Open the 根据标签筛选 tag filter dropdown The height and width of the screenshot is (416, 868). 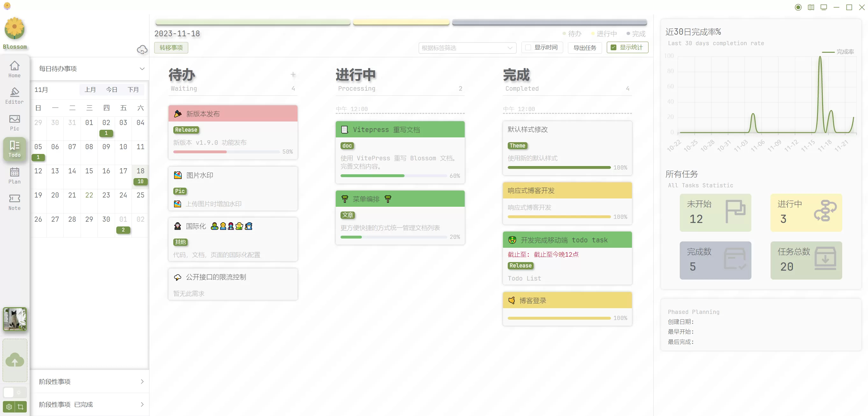pyautogui.click(x=467, y=48)
